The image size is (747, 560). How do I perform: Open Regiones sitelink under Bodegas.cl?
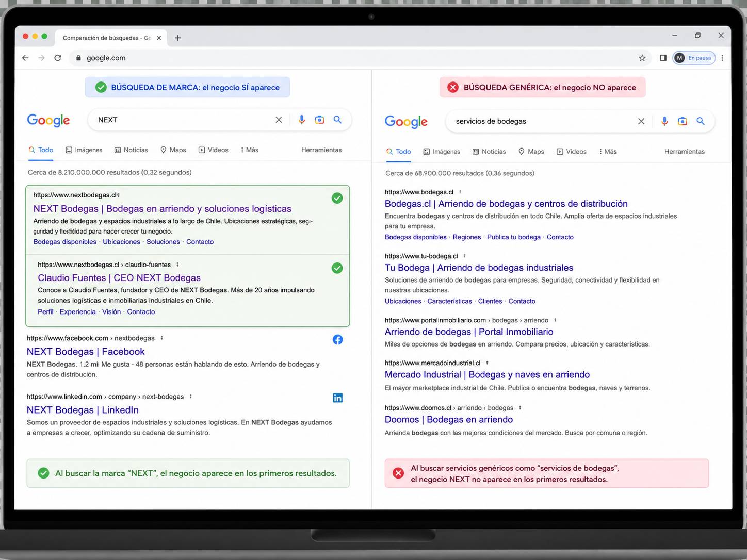click(467, 237)
